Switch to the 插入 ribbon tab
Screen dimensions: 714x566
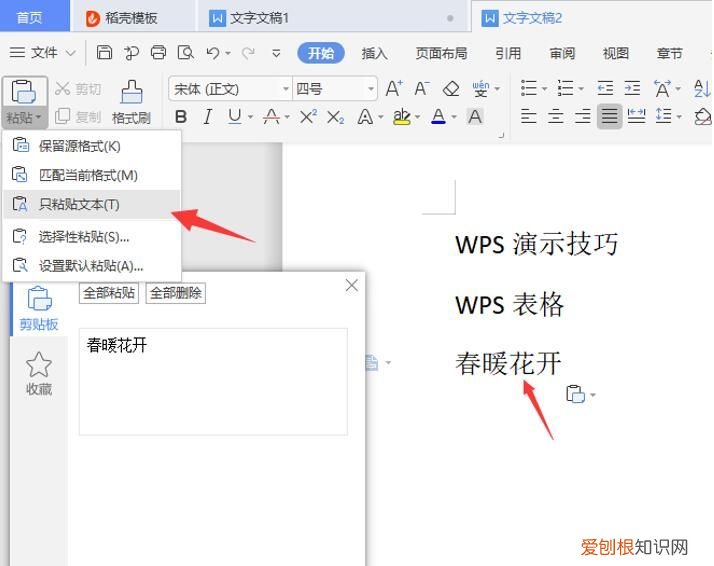(x=375, y=53)
